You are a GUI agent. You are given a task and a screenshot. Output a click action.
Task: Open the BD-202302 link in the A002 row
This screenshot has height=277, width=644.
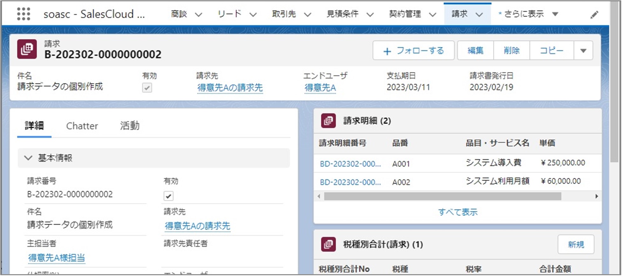coord(350,182)
